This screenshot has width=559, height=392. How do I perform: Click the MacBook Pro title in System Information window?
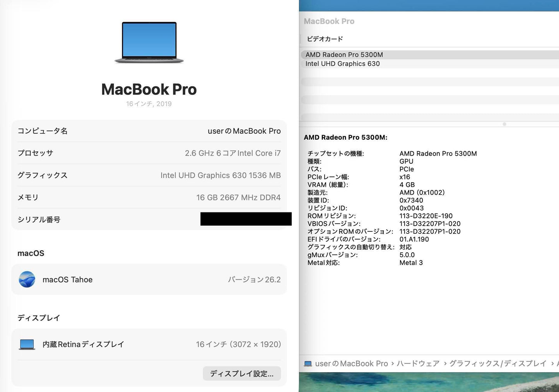point(329,21)
